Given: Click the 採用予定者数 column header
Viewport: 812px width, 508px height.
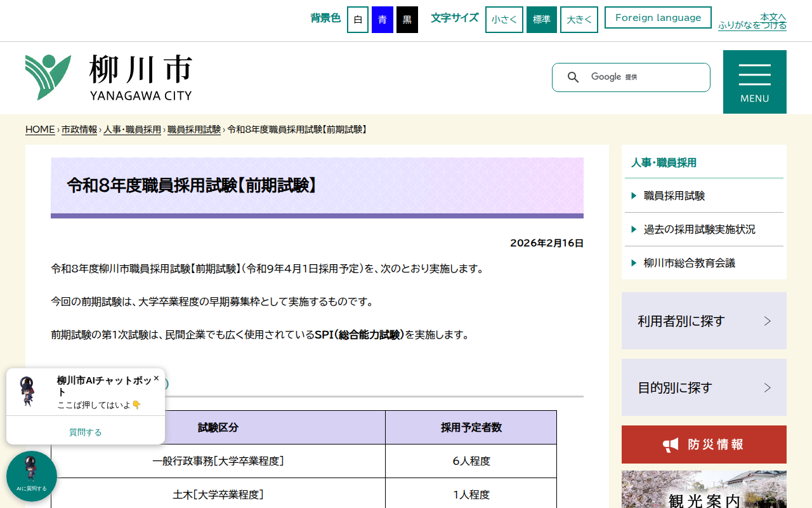Looking at the screenshot, I should pyautogui.click(x=471, y=427).
